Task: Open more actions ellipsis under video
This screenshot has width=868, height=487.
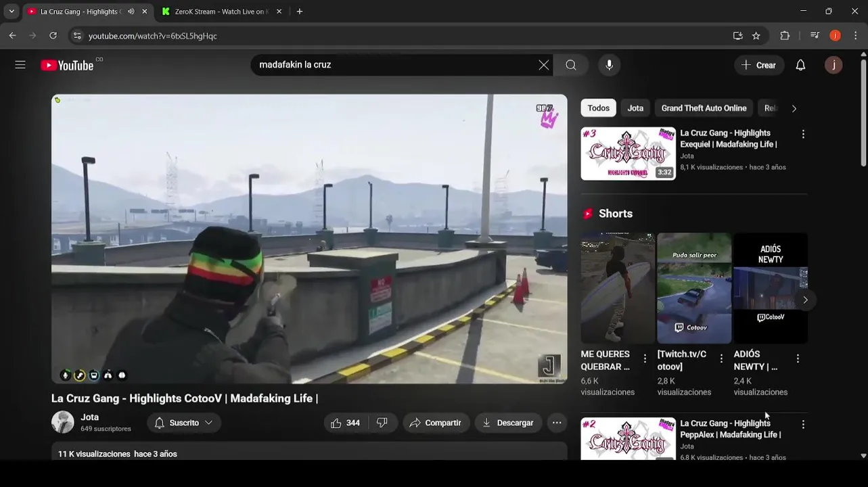Action: coord(557,423)
